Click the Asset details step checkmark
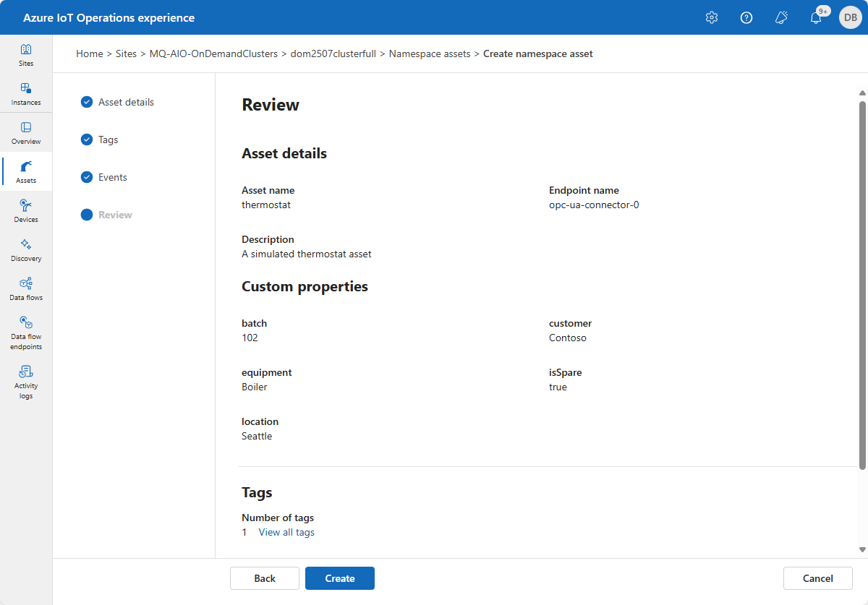Screen dimensions: 868x605 pyautogui.click(x=87, y=102)
